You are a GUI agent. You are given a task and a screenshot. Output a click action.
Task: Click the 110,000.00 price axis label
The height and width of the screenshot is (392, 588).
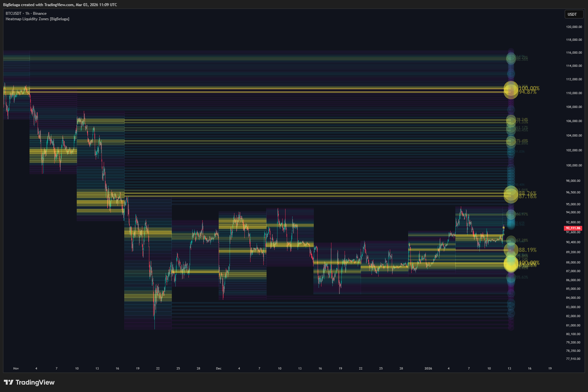tap(574, 93)
